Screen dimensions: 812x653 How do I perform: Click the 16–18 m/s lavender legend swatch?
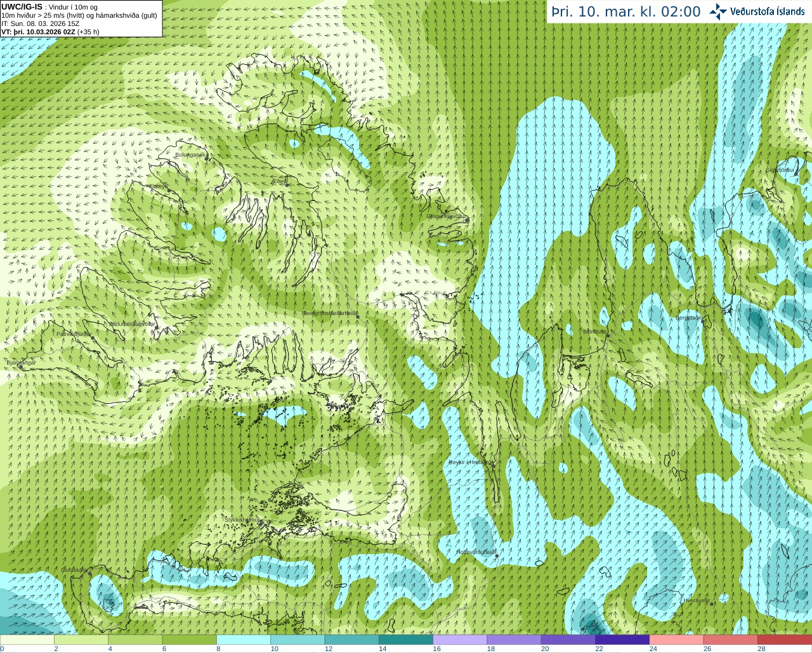(460, 640)
